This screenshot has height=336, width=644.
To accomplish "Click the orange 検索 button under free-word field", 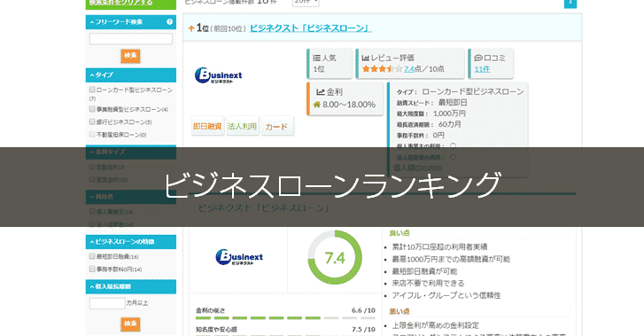I will click(x=130, y=56).
